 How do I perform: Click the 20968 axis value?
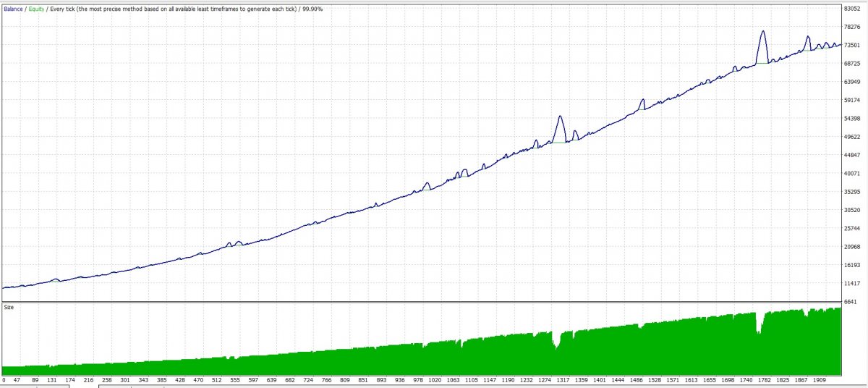coord(851,247)
